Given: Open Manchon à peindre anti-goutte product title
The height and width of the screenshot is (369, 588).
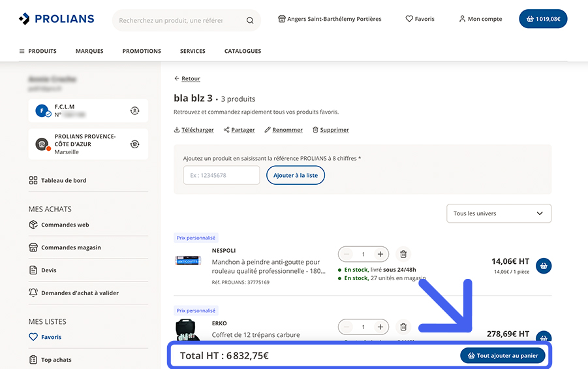Looking at the screenshot, I should 268,266.
